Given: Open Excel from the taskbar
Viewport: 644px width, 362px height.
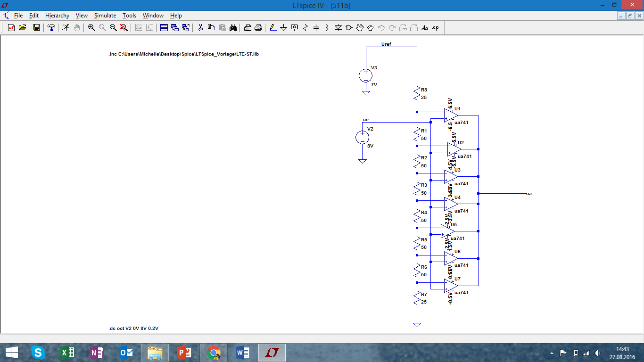Looking at the screenshot, I should (67, 352).
